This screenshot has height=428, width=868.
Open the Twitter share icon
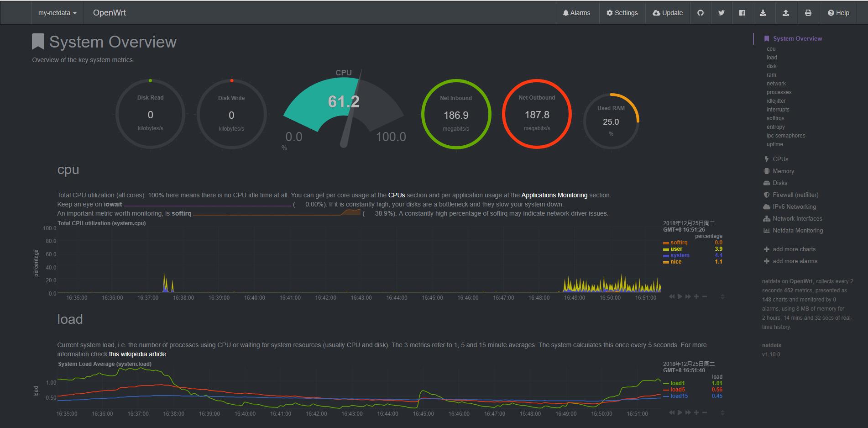point(721,13)
